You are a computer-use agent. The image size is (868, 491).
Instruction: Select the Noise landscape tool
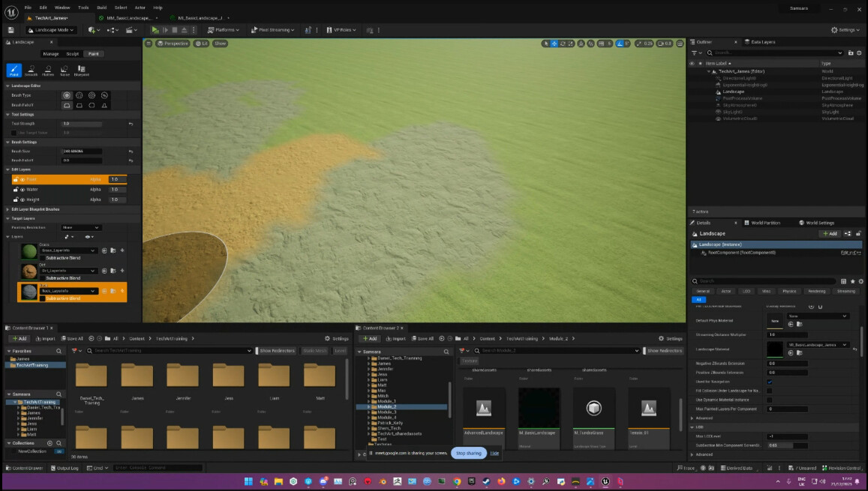click(65, 70)
